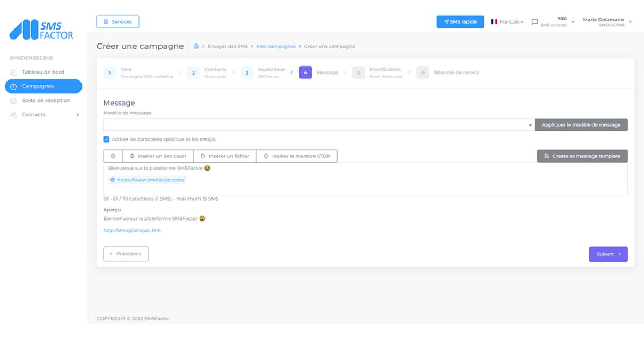This screenshot has height=337, width=644.
Task: Click the Suivant button
Action: tap(608, 254)
